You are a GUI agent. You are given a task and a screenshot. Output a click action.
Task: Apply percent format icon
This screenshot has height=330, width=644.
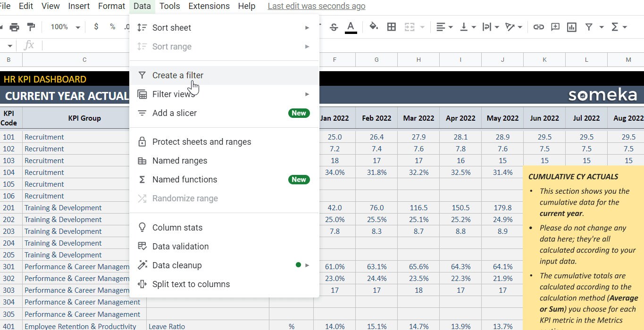click(112, 27)
